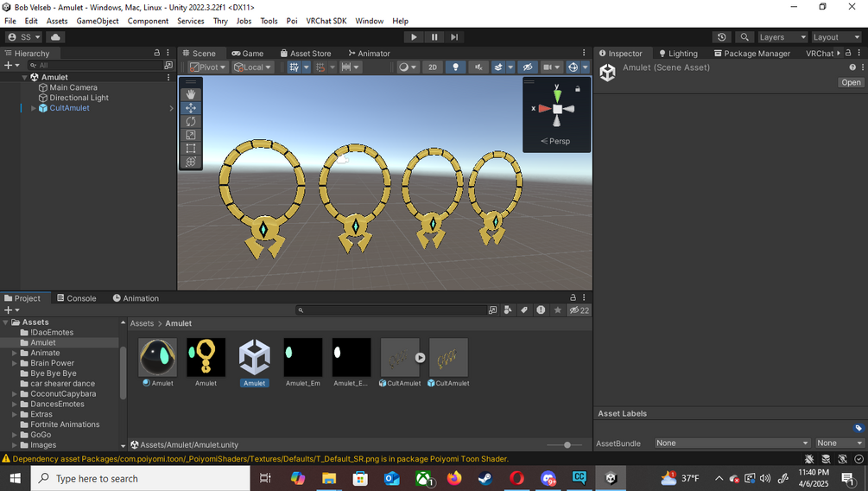Search by type icon in Project panel
Image resolution: width=868 pixels, height=491 pixels.
click(508, 310)
